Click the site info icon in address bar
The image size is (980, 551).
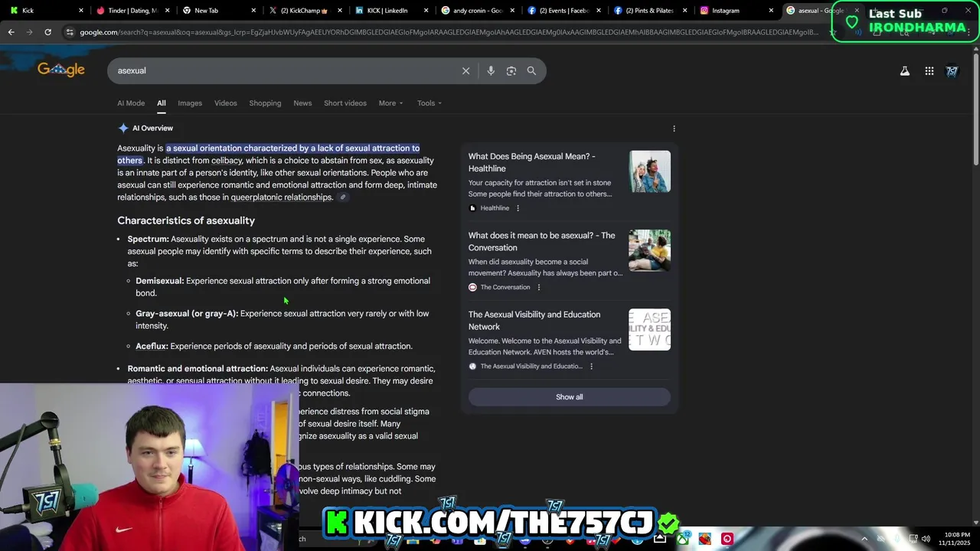(70, 32)
